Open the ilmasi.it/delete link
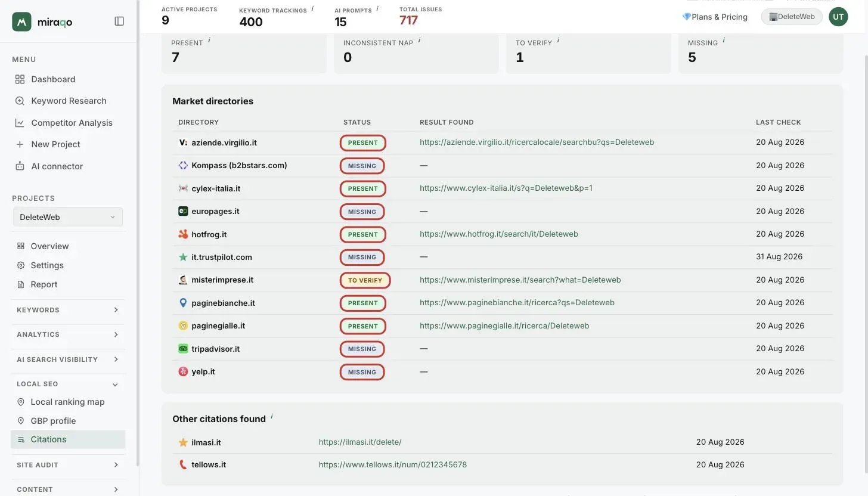The image size is (868, 496). tap(360, 442)
